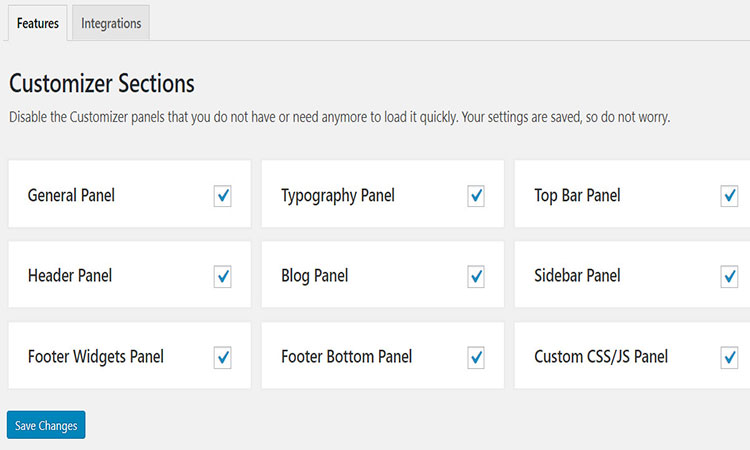Screen dimensions: 750x450
Task: Select the Features tab
Action: 37,23
